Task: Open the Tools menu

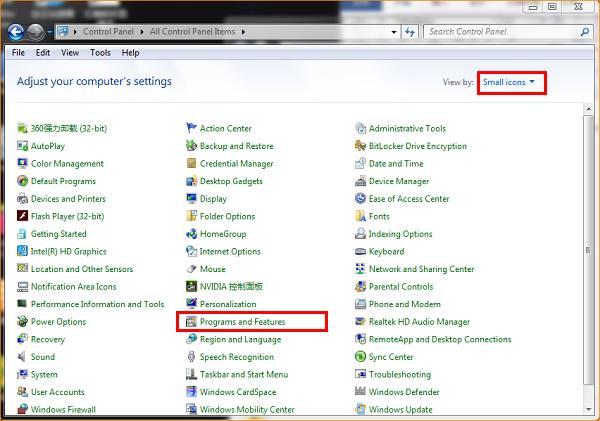Action: pyautogui.click(x=102, y=53)
